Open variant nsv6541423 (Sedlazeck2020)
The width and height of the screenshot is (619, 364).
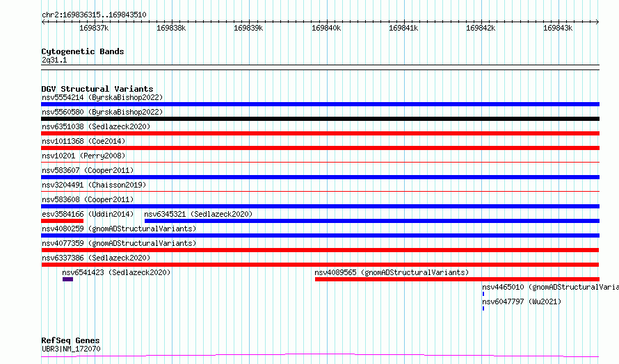(x=116, y=272)
